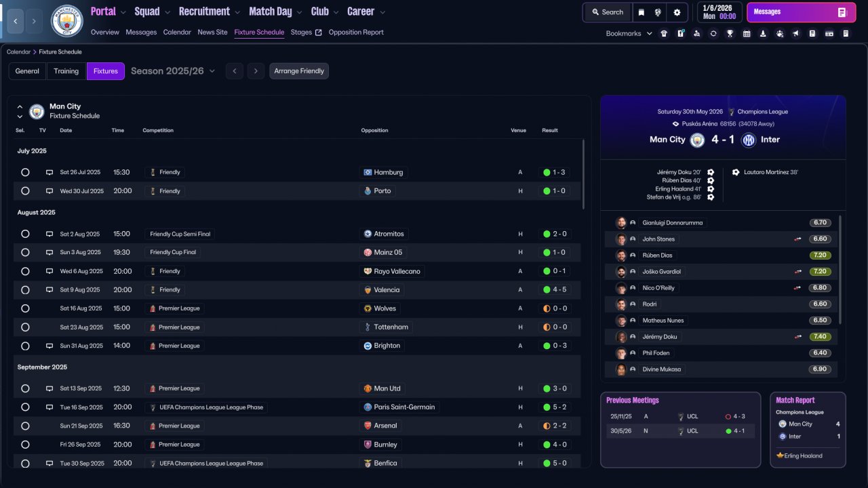868x488 pixels.
Task: Click the TV icon for Man Utd fixture
Action: coord(50,388)
